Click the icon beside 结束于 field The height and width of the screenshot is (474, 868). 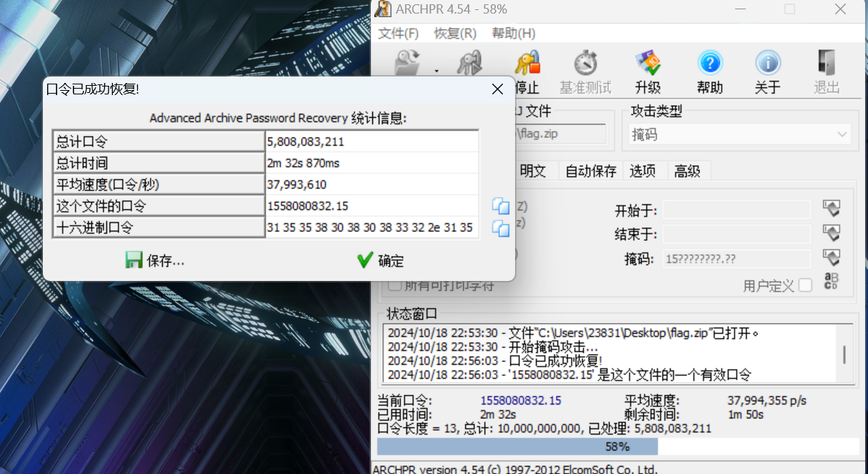[831, 233]
